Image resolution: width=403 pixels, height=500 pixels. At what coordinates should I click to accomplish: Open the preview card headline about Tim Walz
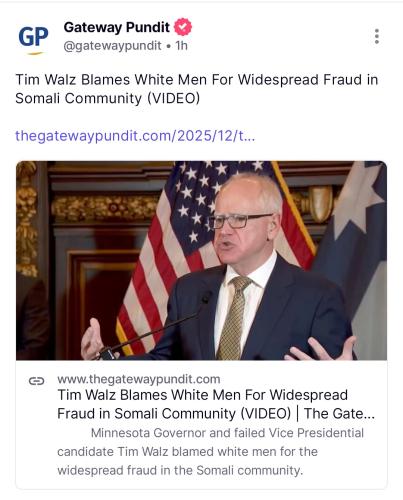(216, 404)
